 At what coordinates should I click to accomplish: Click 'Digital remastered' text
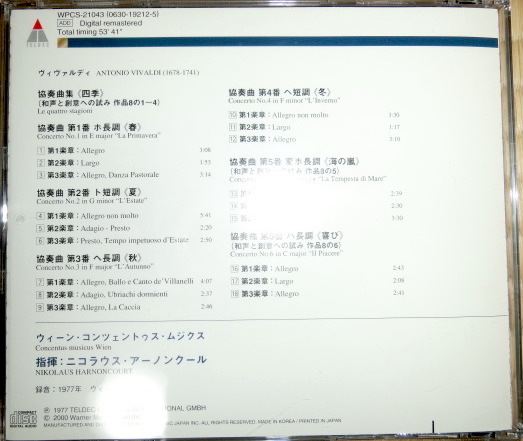pyautogui.click(x=111, y=23)
